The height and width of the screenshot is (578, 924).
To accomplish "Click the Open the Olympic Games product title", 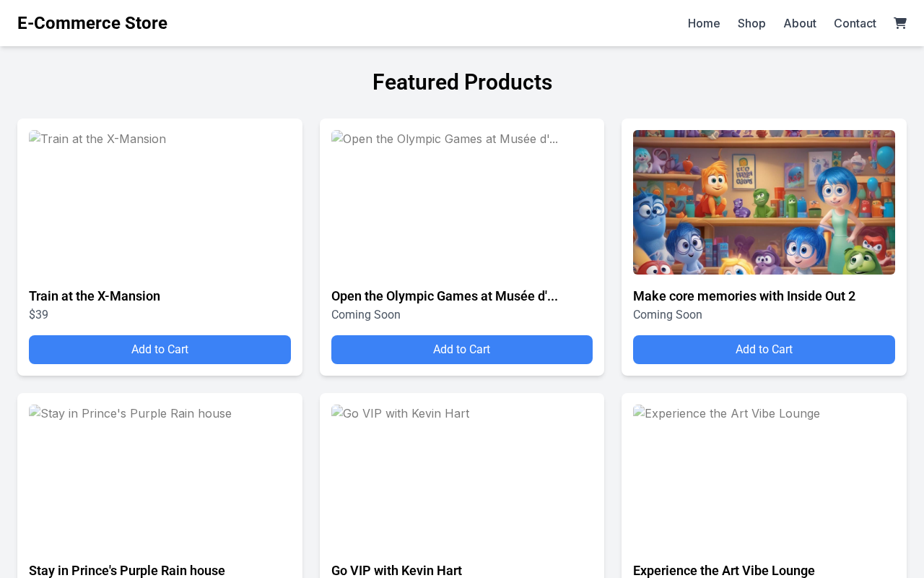I will (x=444, y=296).
